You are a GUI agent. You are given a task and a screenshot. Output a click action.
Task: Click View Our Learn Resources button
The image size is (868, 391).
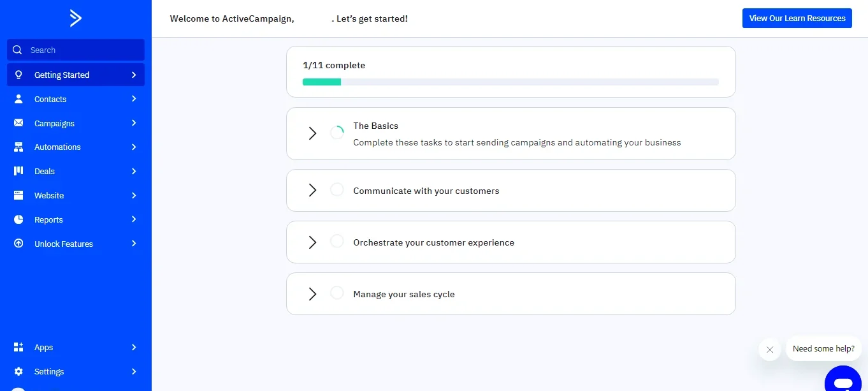click(797, 18)
